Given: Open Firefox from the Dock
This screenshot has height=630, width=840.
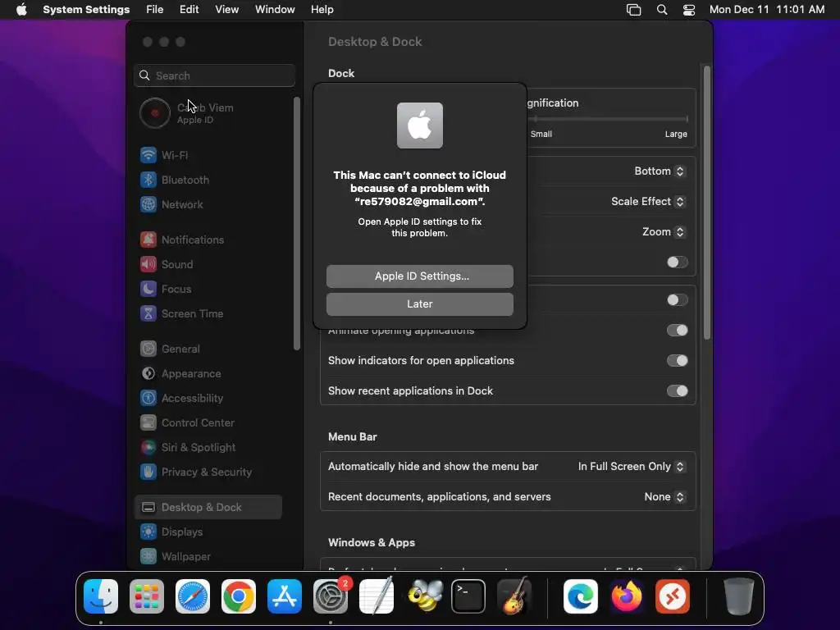Looking at the screenshot, I should 627,596.
